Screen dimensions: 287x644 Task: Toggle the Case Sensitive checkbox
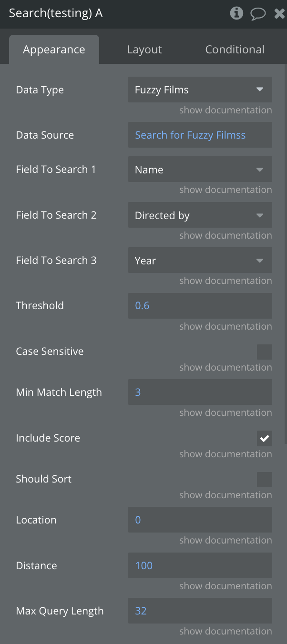coord(265,352)
